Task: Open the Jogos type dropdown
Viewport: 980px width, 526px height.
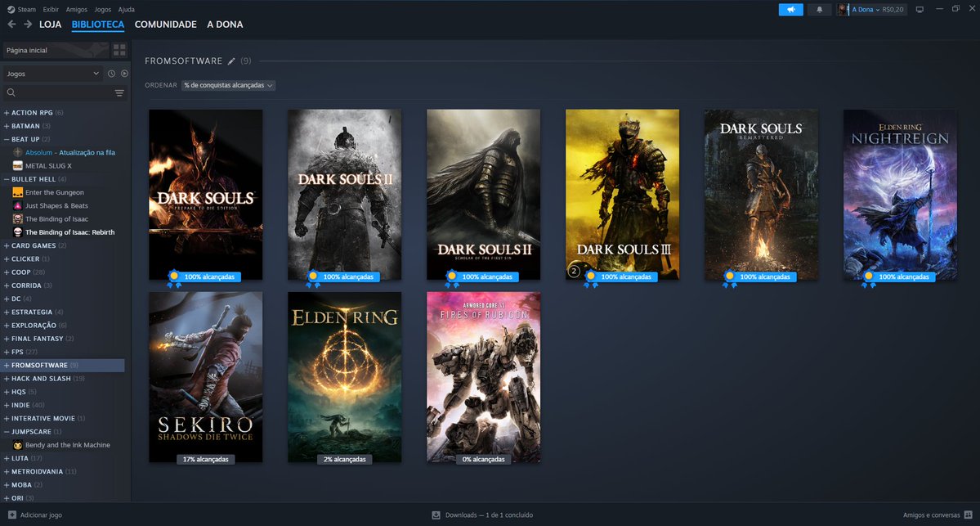Action: point(52,74)
